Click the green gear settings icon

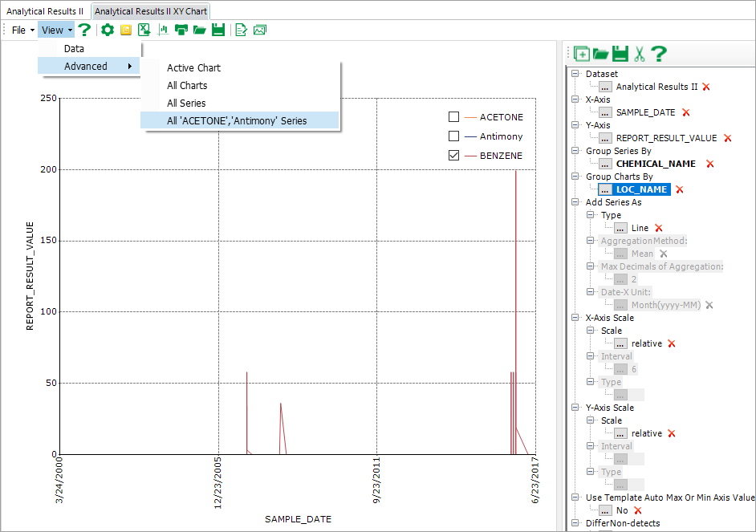[107, 30]
